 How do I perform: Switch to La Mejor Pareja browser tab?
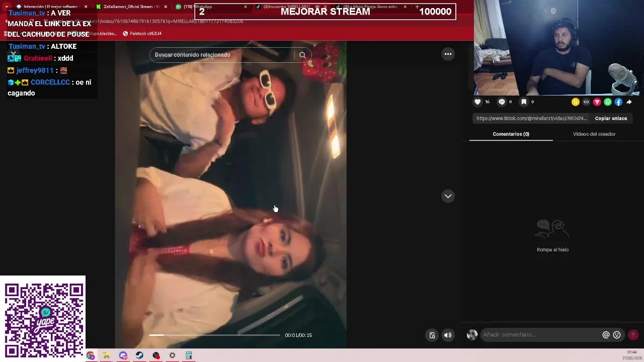pos(371,7)
